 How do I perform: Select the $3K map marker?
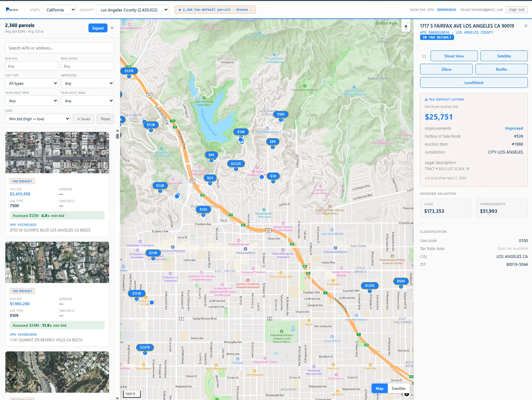click(x=273, y=176)
